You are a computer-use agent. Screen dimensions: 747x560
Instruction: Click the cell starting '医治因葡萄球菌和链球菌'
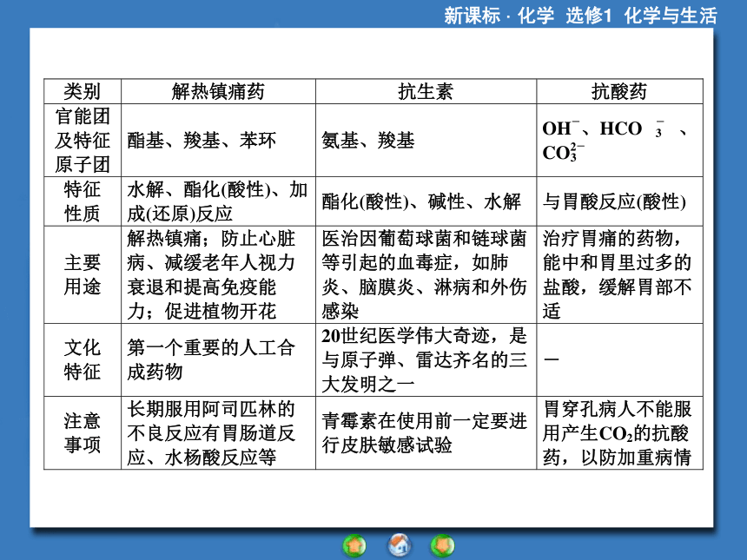click(x=426, y=274)
